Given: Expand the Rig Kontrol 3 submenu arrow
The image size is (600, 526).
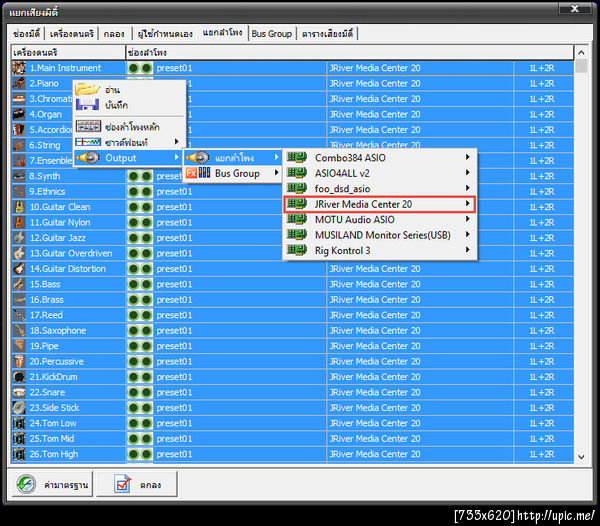Looking at the screenshot, I should point(468,250).
